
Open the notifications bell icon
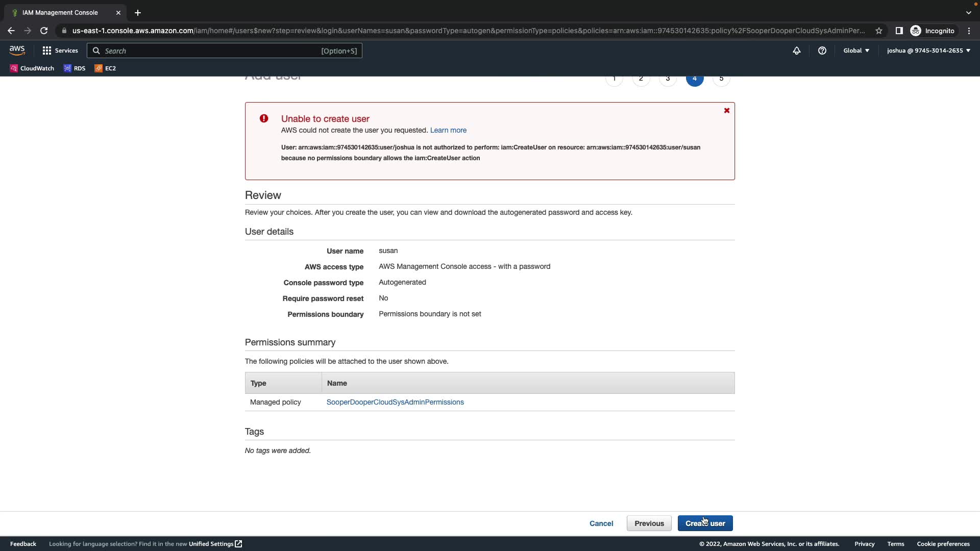coord(796,51)
